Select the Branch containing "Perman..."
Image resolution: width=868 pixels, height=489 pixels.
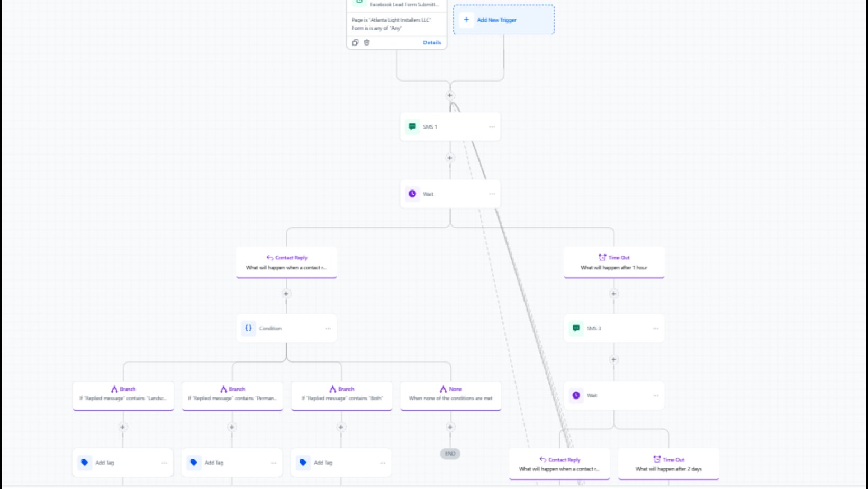(x=232, y=395)
